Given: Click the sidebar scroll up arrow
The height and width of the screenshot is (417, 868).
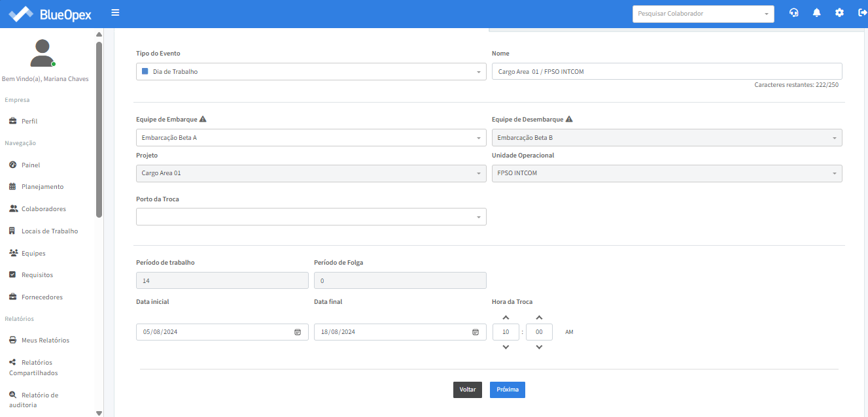Looking at the screenshot, I should (99, 34).
